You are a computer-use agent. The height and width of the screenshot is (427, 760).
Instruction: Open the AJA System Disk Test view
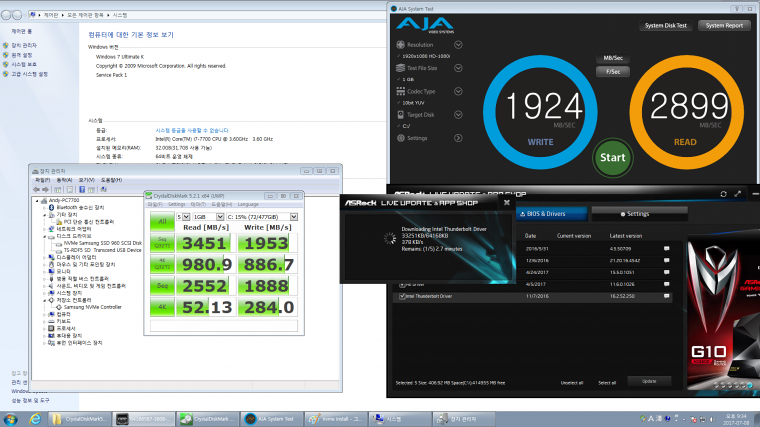[665, 26]
